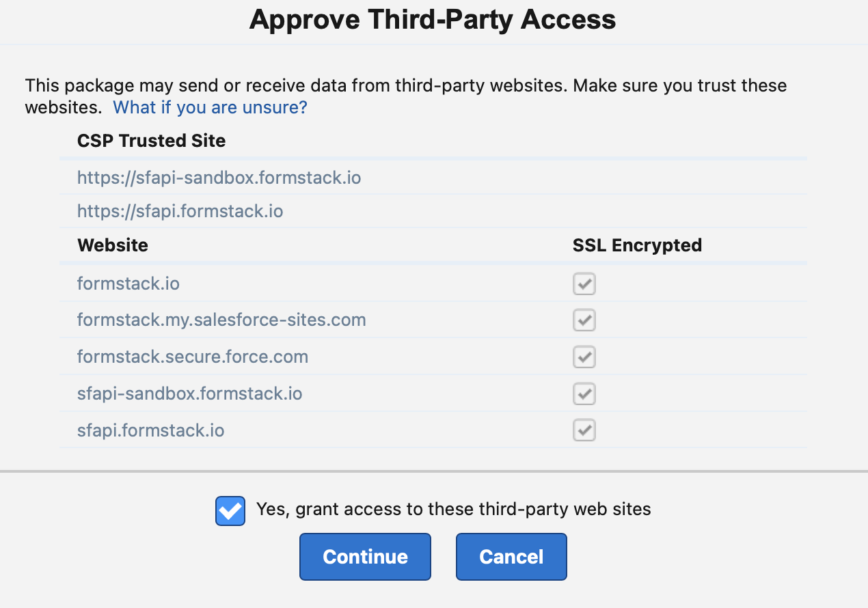Toggle SSL Encrypted checkbox for formstack.io
The height and width of the screenshot is (608, 868).
(584, 284)
